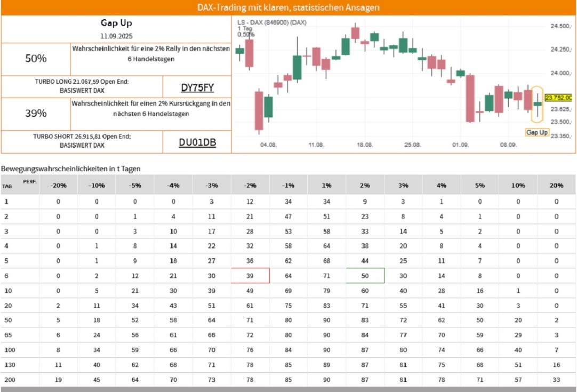Click the 23.350 price axis label
This screenshot has width=577, height=392.
pyautogui.click(x=561, y=136)
